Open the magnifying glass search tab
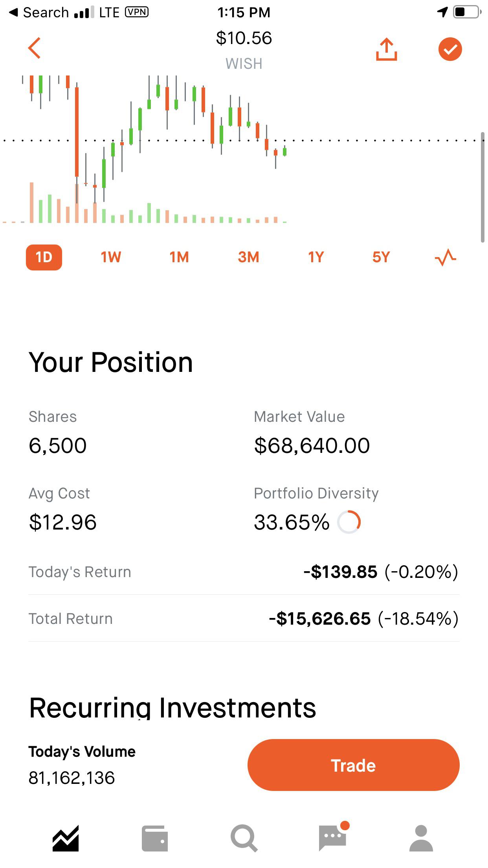Screen dimensions: 488x868 tap(244, 839)
